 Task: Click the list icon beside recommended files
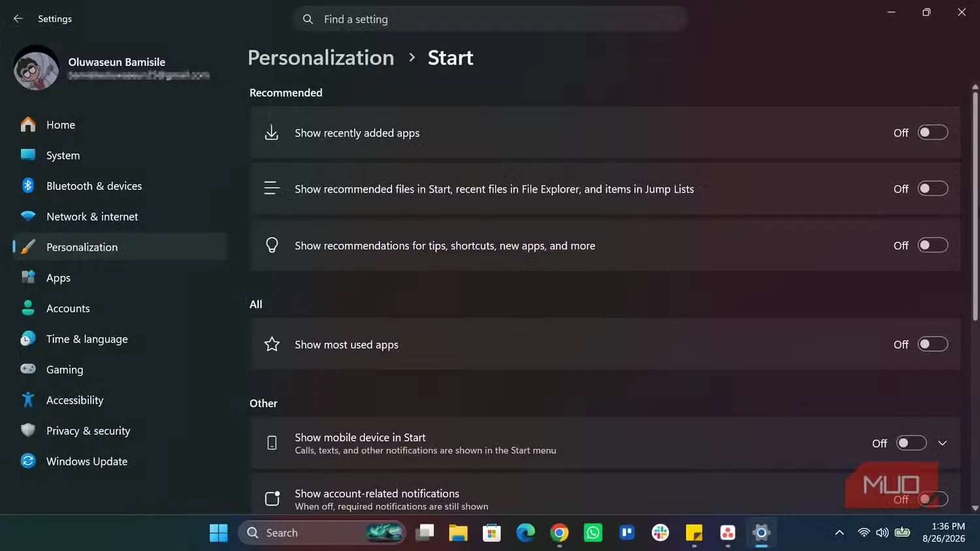tap(272, 189)
